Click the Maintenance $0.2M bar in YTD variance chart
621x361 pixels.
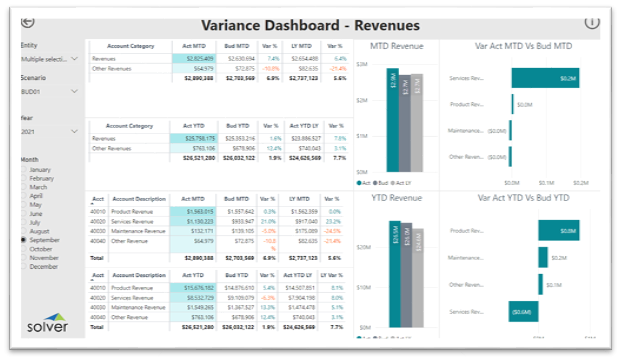pos(543,257)
